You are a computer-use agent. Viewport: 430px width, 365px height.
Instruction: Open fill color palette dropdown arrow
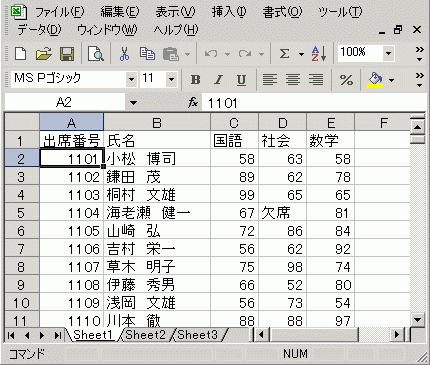point(391,80)
